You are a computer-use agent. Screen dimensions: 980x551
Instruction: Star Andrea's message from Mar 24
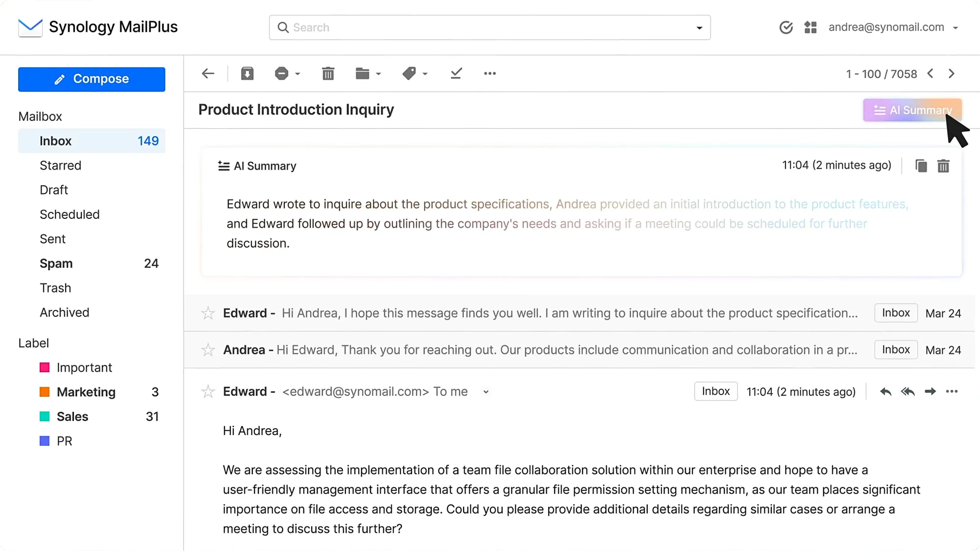pos(208,350)
